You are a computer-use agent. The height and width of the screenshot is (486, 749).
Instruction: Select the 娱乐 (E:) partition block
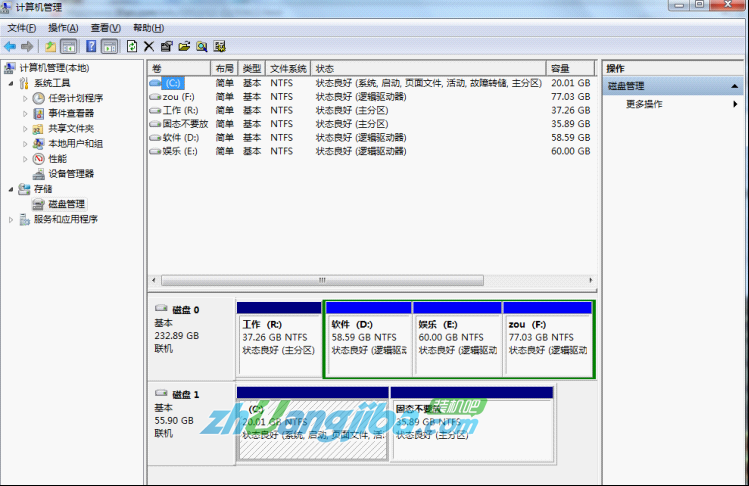pyautogui.click(x=456, y=338)
